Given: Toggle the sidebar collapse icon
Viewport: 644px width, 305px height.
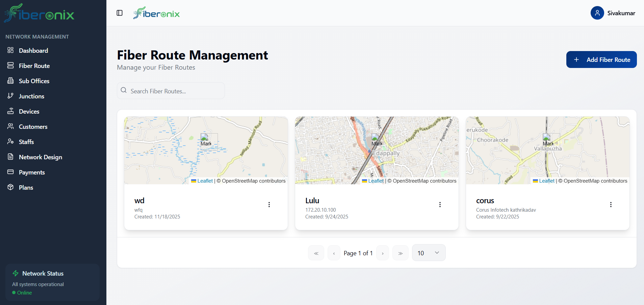Looking at the screenshot, I should [x=120, y=13].
